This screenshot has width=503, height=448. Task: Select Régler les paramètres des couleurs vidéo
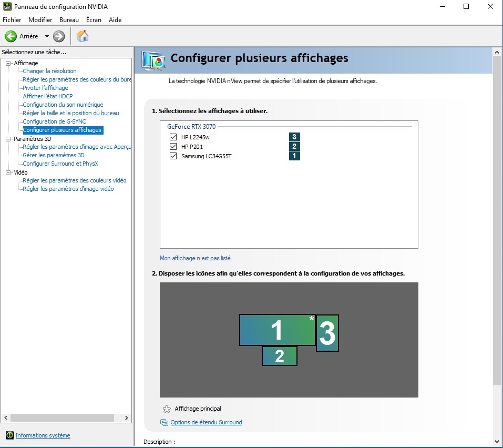pyautogui.click(x=75, y=180)
